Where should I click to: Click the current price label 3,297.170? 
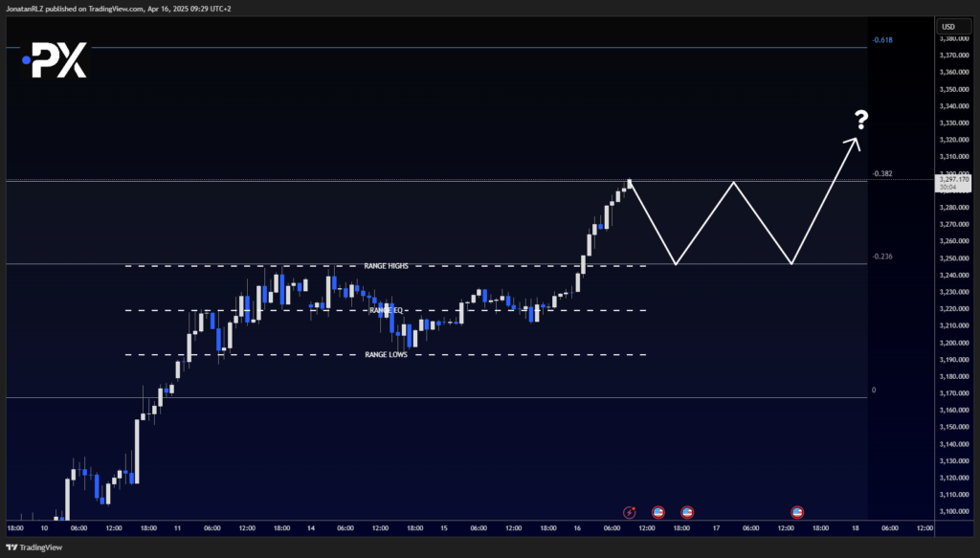click(954, 180)
